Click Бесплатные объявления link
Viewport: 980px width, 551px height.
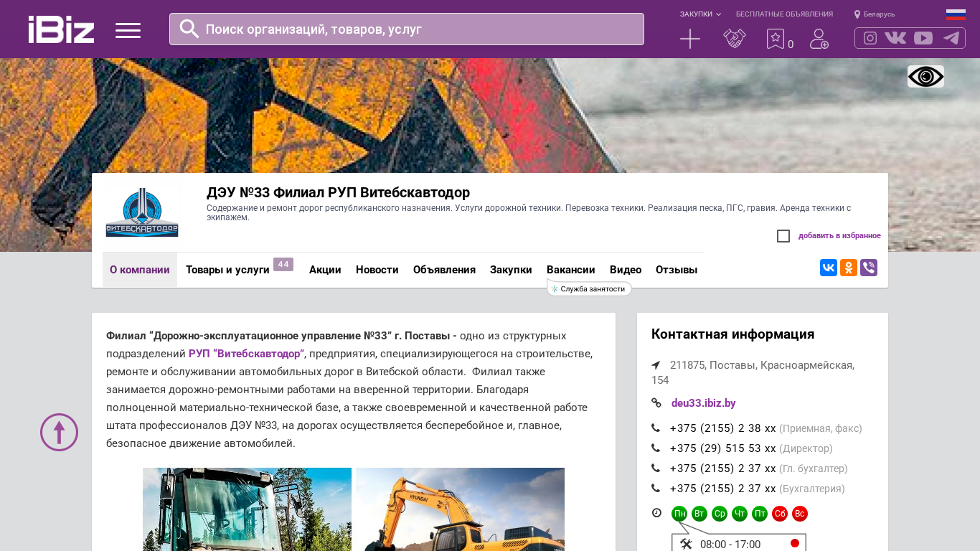point(784,14)
